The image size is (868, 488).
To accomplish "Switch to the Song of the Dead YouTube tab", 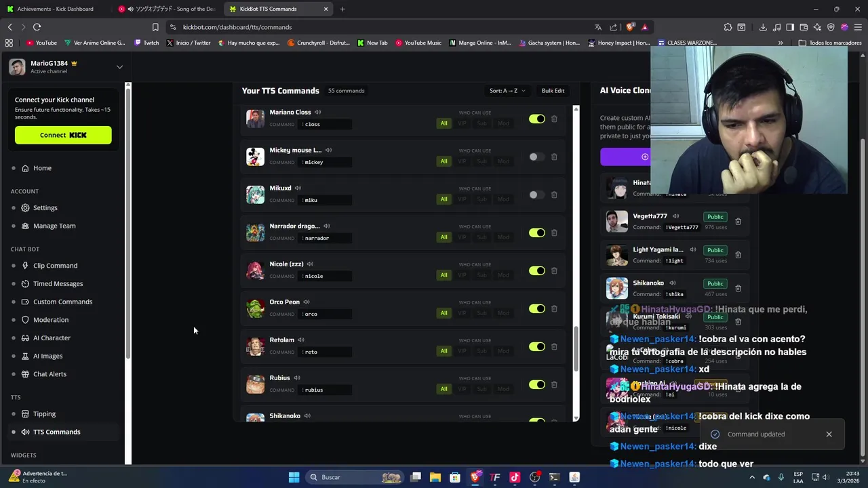I will tap(166, 9).
